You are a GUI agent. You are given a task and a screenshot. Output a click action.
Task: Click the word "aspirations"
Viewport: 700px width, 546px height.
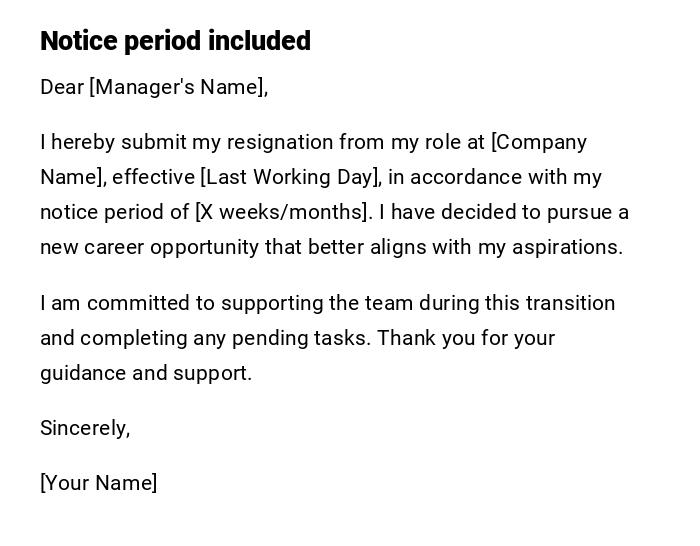(565, 247)
